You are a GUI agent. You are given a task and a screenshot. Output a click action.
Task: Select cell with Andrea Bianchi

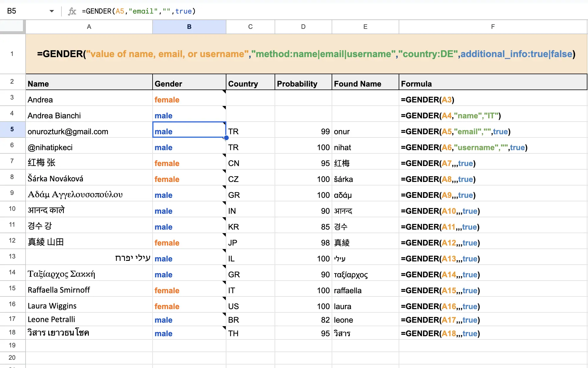tap(89, 114)
